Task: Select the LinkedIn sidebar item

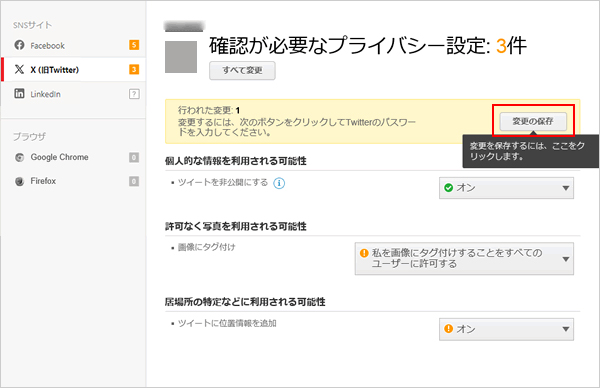Action: pos(73,94)
